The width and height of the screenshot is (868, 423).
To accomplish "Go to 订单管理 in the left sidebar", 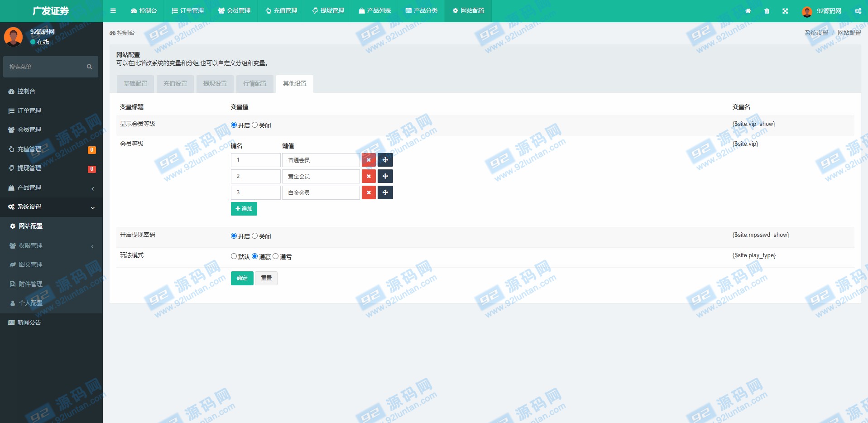I will 51,111.
